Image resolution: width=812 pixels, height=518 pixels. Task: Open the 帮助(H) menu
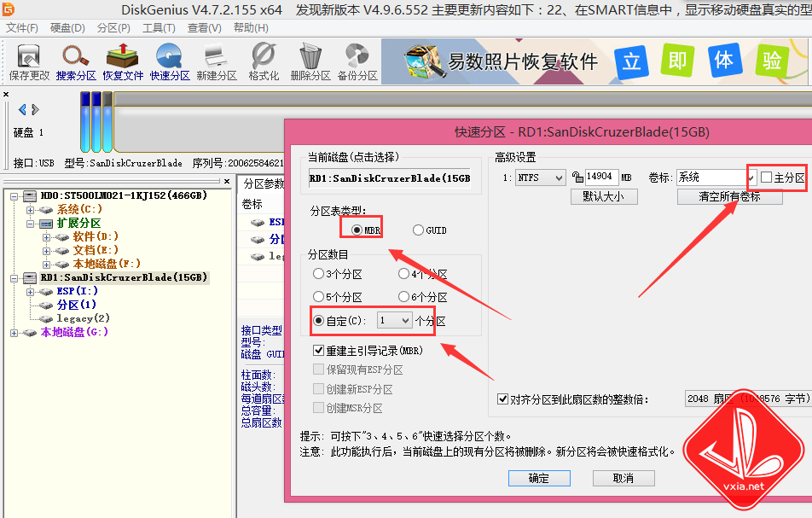pos(251,28)
